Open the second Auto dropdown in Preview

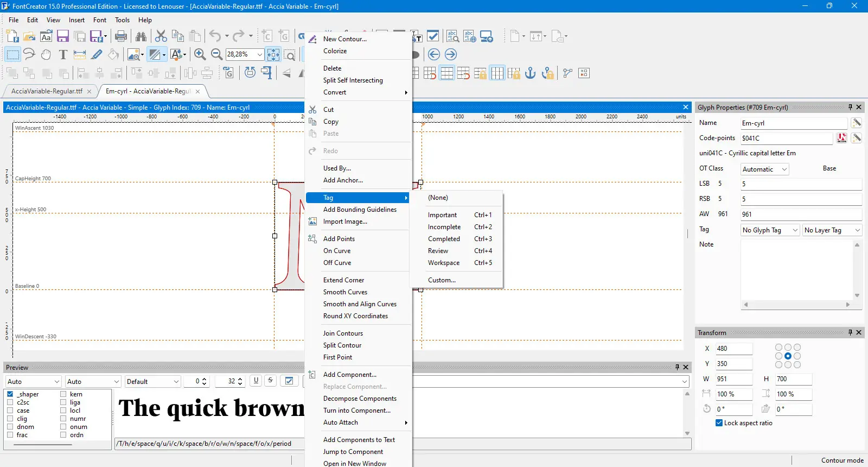point(93,382)
